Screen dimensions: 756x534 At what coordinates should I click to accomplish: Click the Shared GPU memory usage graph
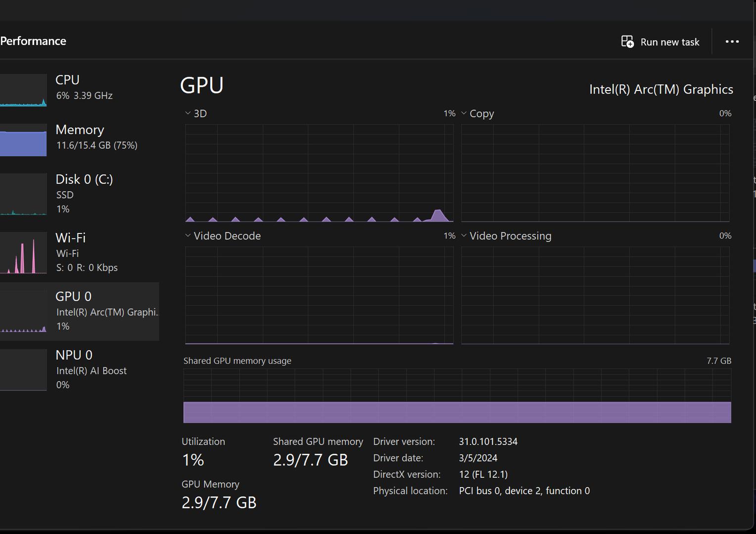pos(457,396)
